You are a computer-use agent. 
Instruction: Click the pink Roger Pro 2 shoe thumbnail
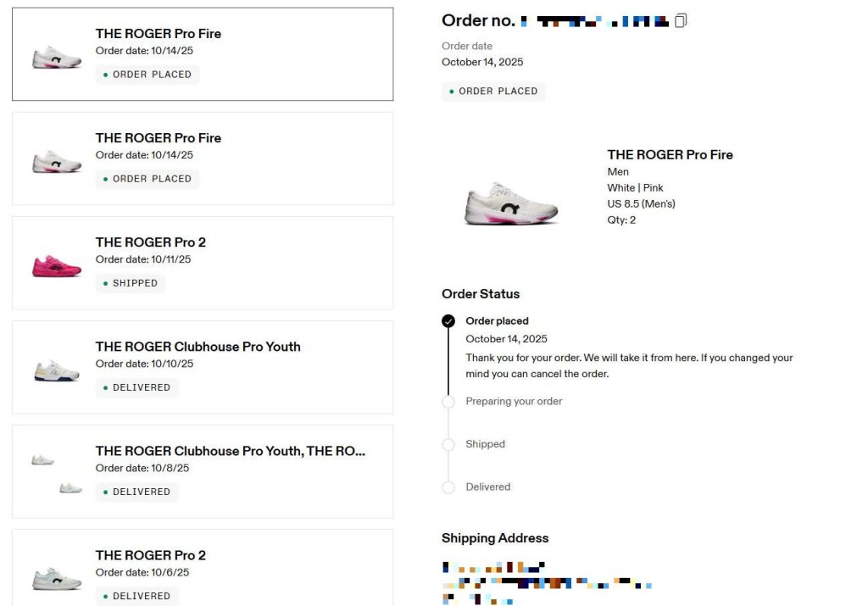(57, 266)
